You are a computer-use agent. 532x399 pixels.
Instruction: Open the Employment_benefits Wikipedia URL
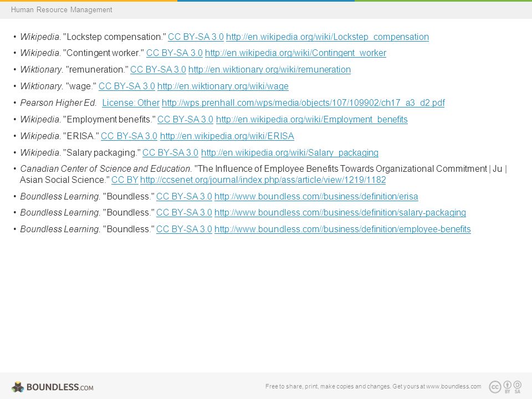(312, 120)
